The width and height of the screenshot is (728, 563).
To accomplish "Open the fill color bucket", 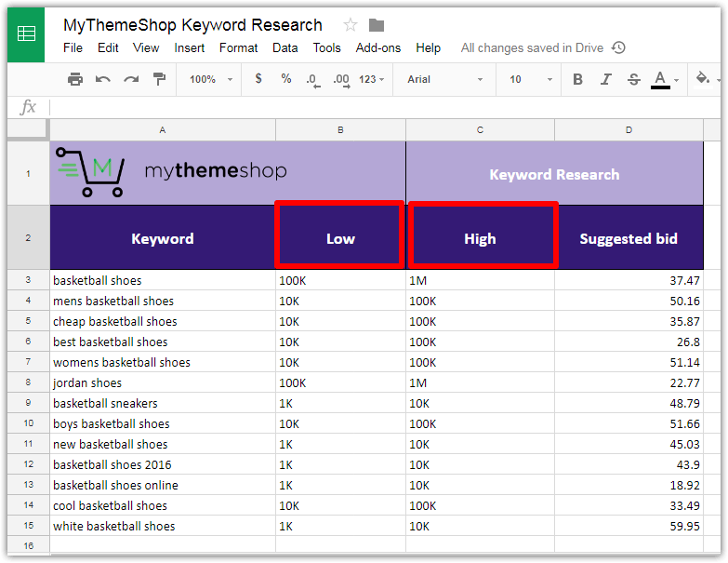I will tap(704, 78).
